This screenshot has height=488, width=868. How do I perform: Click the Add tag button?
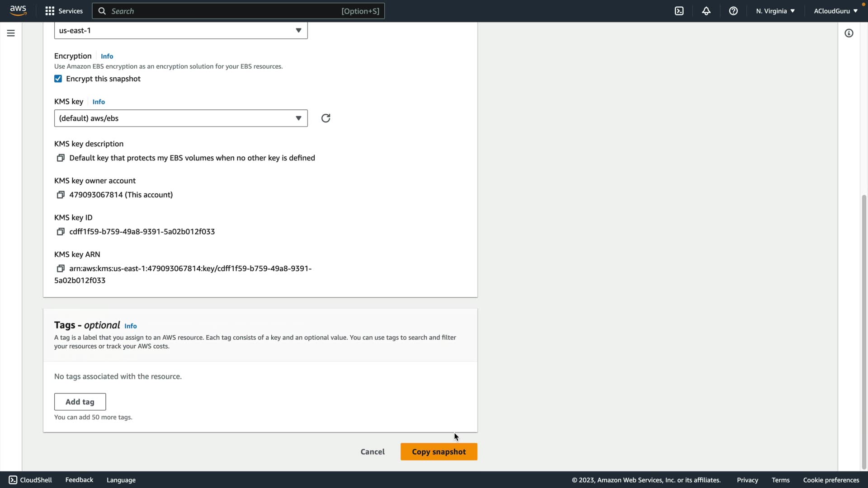pos(80,402)
